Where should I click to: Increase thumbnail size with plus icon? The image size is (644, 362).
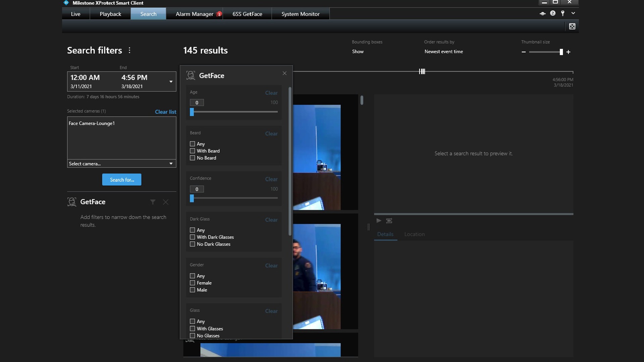568,52
